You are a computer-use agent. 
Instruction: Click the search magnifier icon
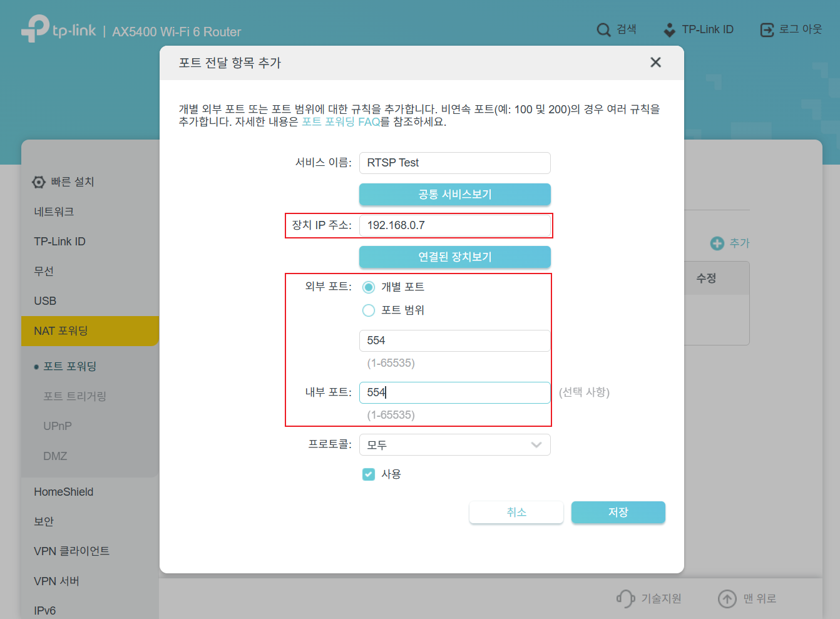coord(603,30)
